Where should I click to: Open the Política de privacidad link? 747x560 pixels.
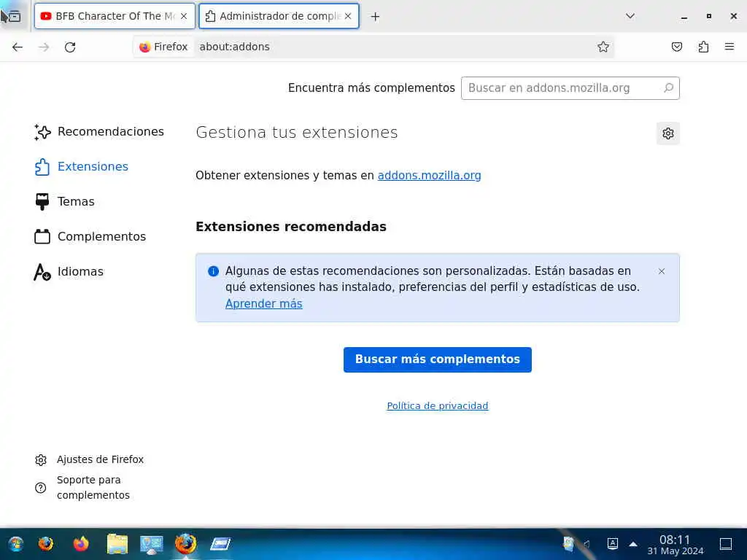[x=438, y=405]
